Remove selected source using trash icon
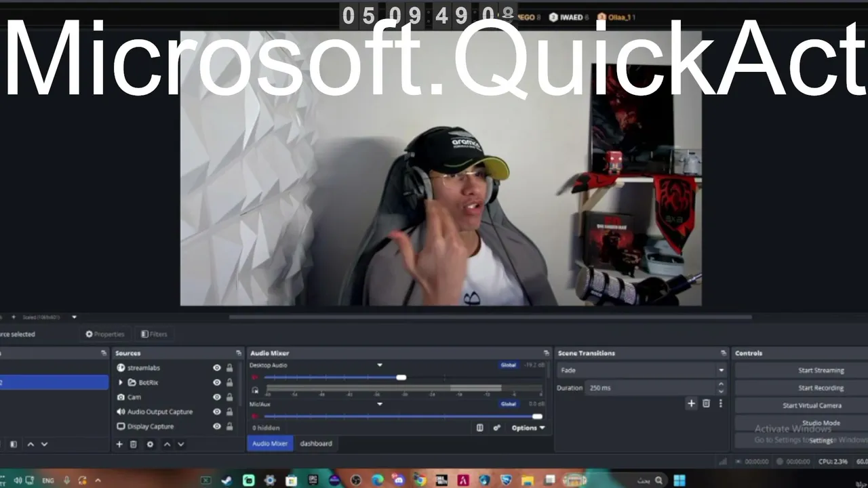This screenshot has height=488, width=868. 134,445
